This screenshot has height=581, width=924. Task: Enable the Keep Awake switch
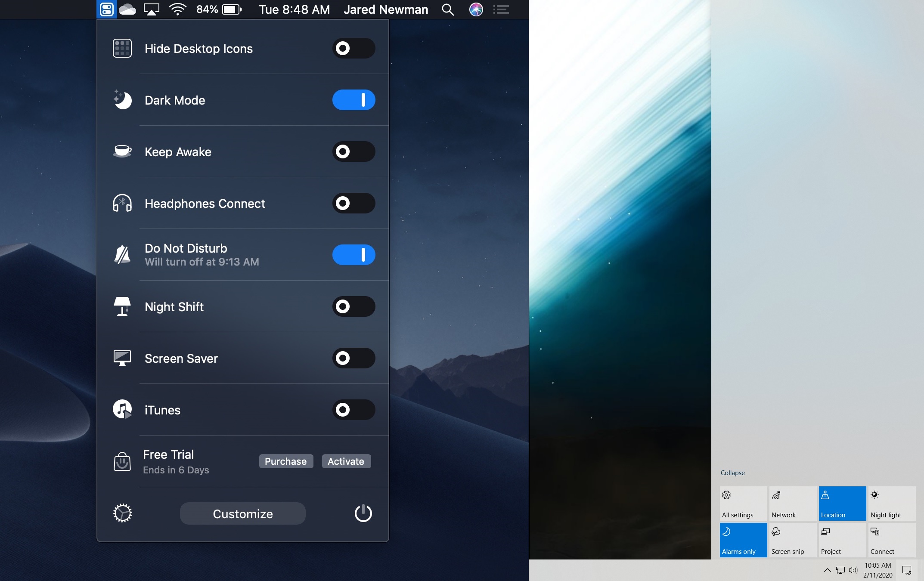pos(353,151)
